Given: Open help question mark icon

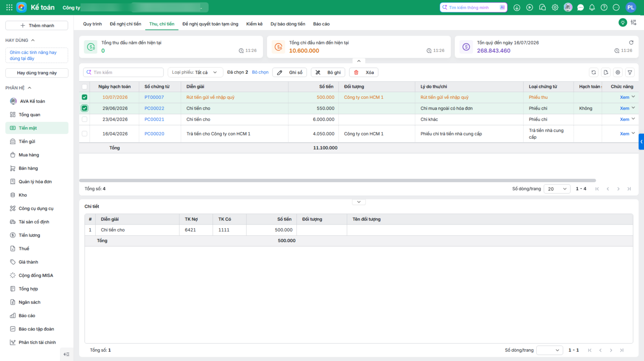Looking at the screenshot, I should coord(604,8).
